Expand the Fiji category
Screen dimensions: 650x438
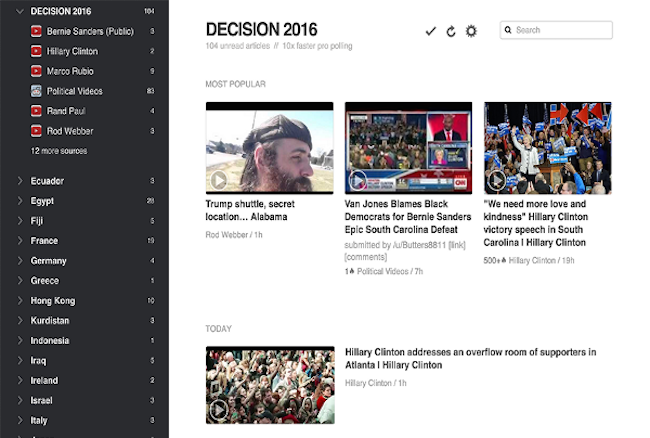click(19, 220)
